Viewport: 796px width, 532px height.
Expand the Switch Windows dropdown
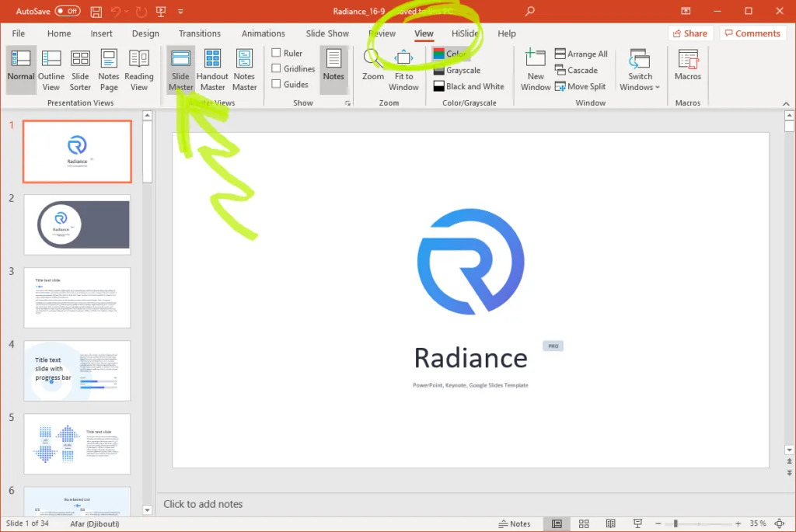[x=640, y=69]
